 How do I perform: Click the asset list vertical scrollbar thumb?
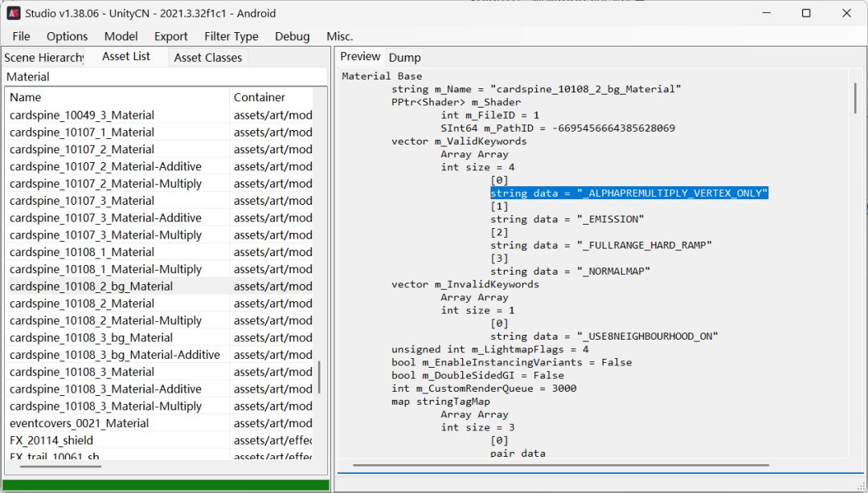[319, 377]
